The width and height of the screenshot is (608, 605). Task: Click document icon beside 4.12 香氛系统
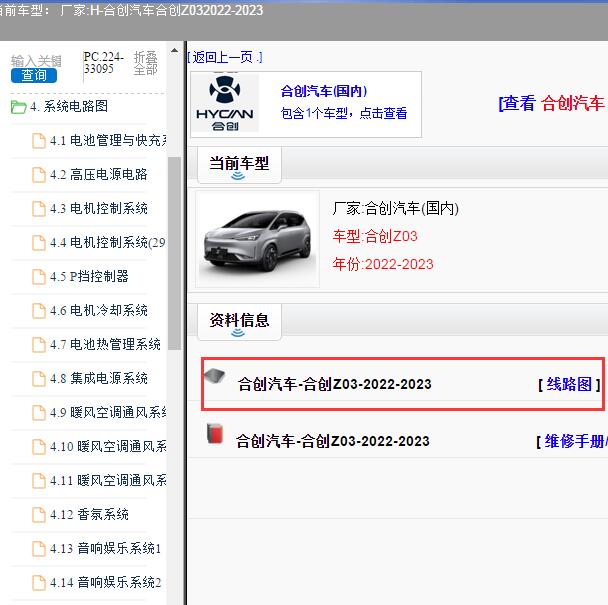coord(38,515)
